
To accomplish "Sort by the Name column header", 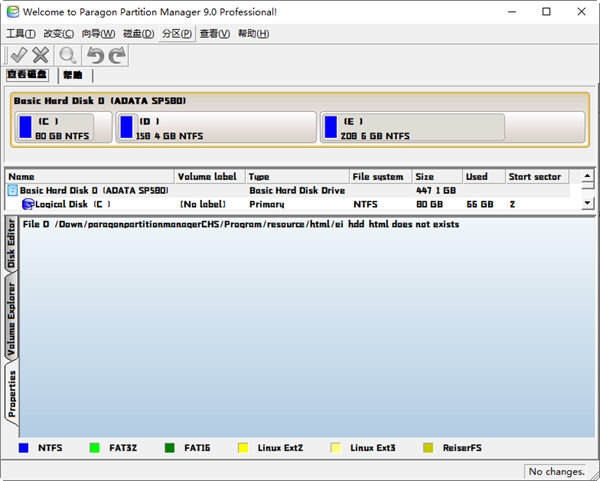I will coord(90,176).
